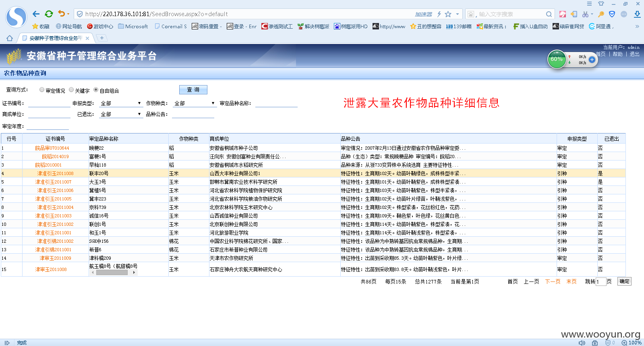Open the browser main menu icon at top right

pos(589,4)
